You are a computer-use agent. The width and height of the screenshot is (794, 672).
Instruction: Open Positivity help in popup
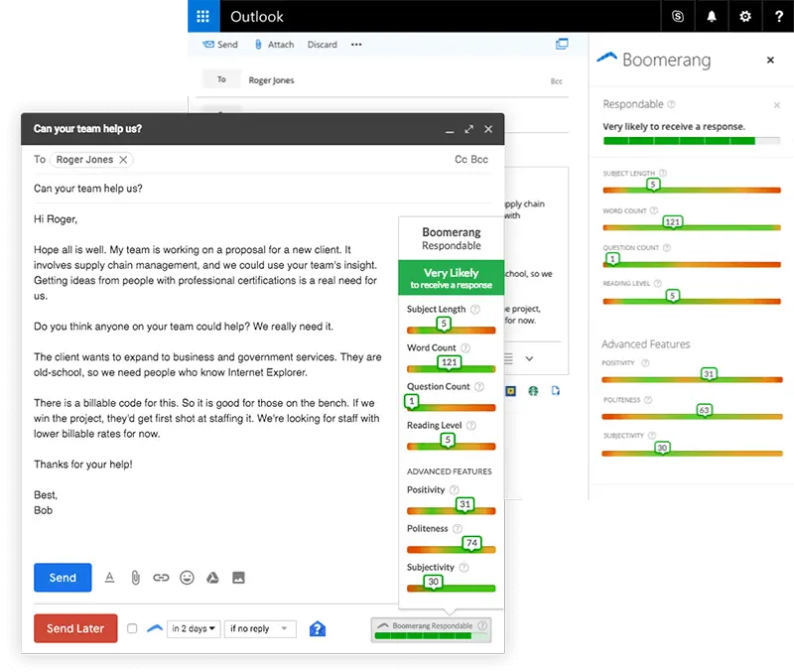point(455,489)
